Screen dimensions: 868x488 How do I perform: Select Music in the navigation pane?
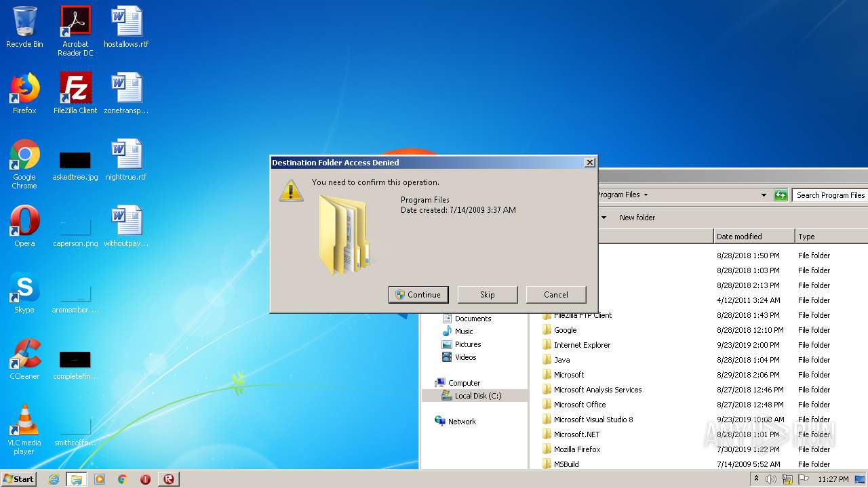pyautogui.click(x=464, y=331)
